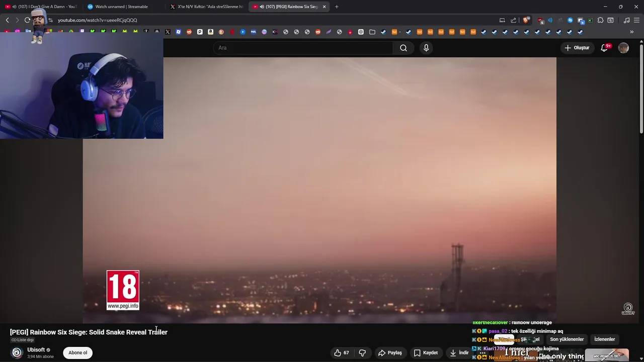Image resolution: width=644 pixels, height=362 pixels.
Task: Click the browser forward arrow
Action: 17,20
